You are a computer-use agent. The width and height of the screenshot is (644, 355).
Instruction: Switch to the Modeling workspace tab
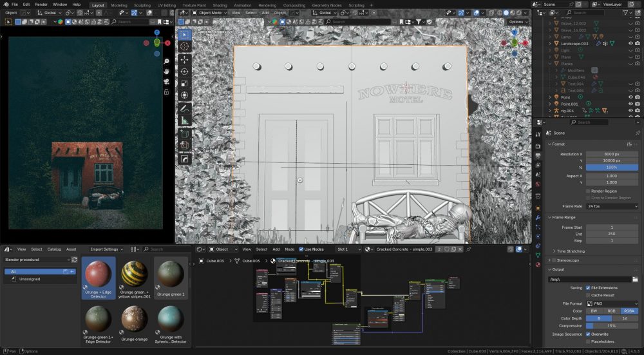(x=119, y=5)
